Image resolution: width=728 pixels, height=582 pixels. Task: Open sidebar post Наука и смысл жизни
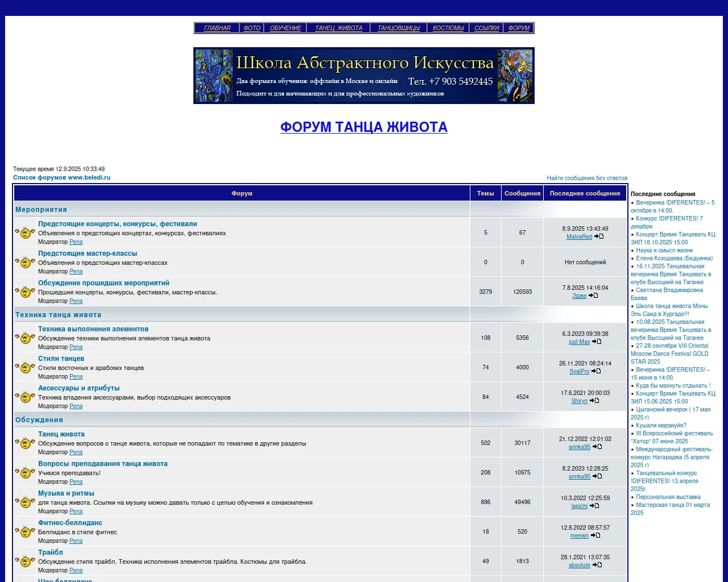tap(664, 250)
